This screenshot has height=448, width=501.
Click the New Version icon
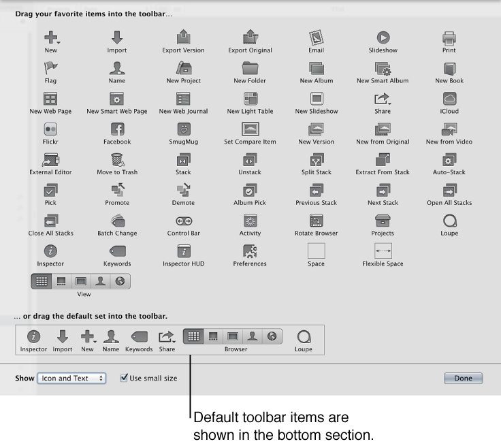tap(317, 129)
